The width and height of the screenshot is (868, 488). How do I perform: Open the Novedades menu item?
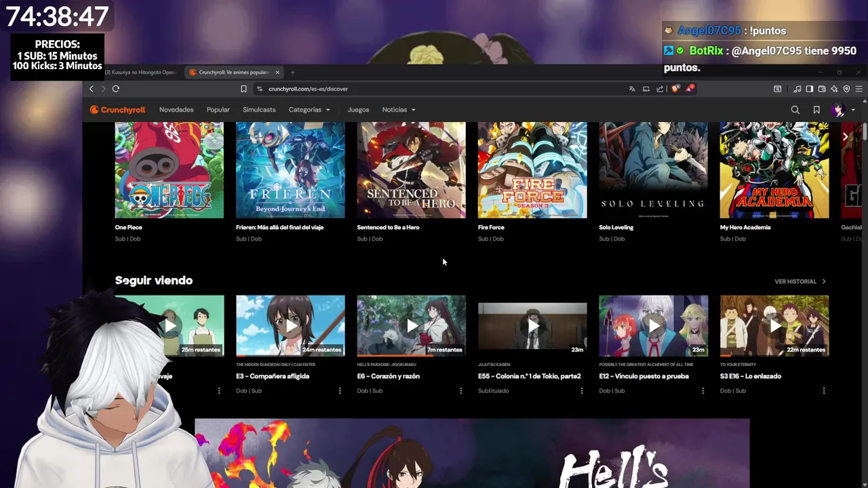176,110
